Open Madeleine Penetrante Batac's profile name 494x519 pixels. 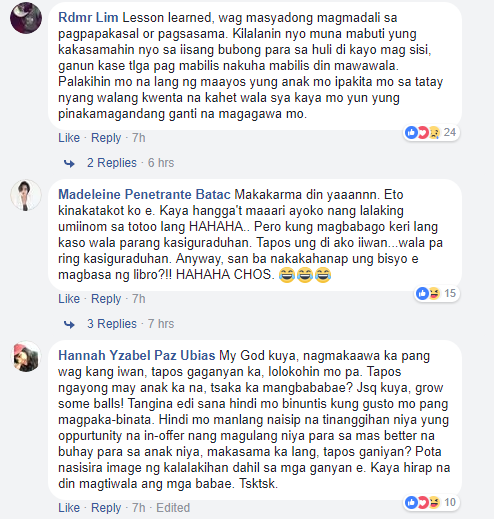point(144,195)
